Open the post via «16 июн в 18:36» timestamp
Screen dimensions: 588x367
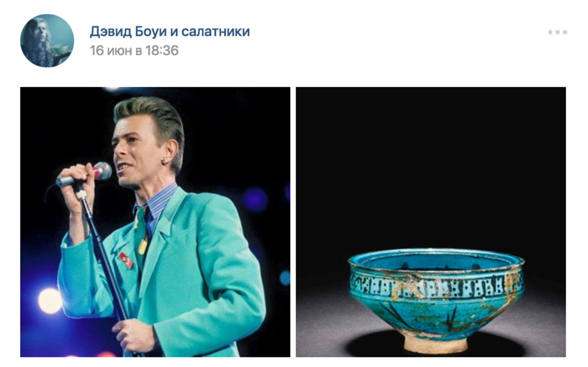[x=134, y=51]
